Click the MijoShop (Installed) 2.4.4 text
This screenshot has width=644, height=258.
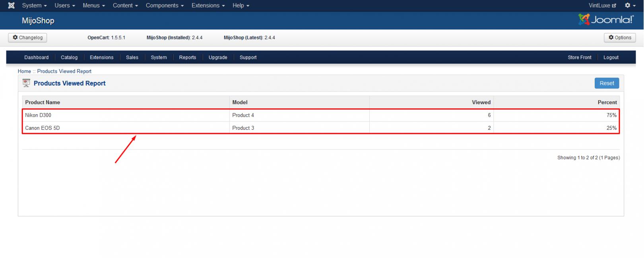tap(175, 37)
